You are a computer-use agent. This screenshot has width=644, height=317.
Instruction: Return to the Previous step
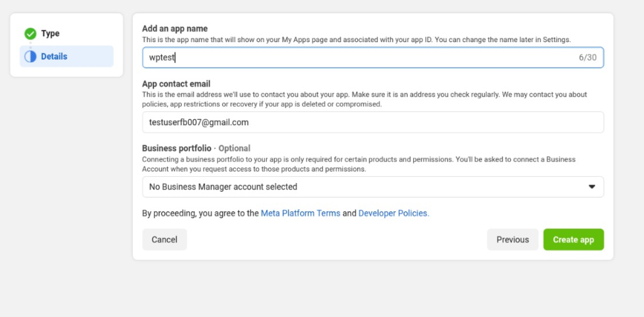click(513, 240)
